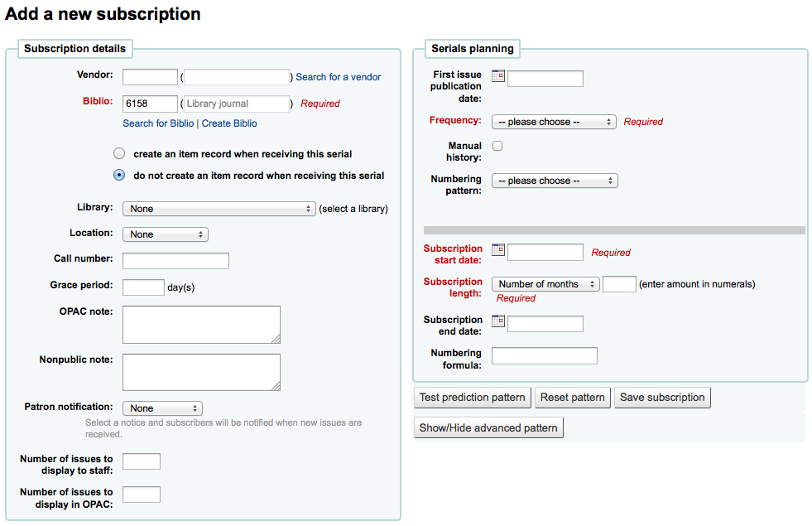Viewport: 812px width, 526px height.
Task: Open Number of months subscription length dropdown
Action: pyautogui.click(x=545, y=284)
